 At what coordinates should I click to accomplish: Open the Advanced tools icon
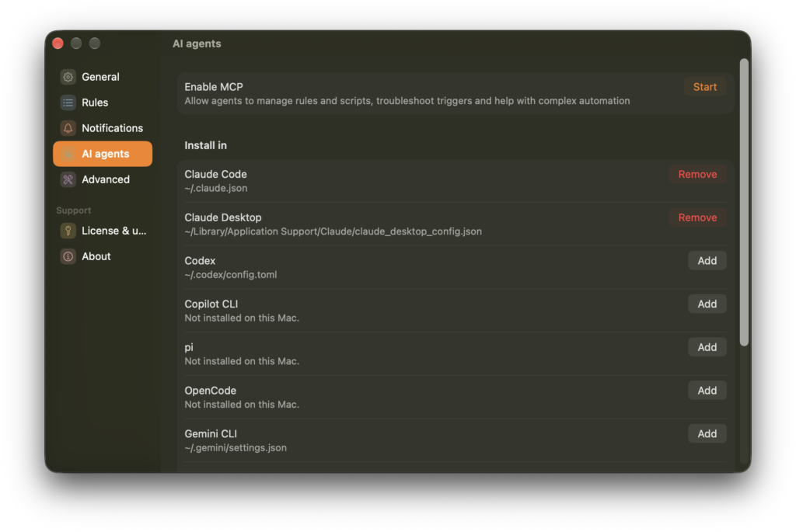(x=68, y=179)
